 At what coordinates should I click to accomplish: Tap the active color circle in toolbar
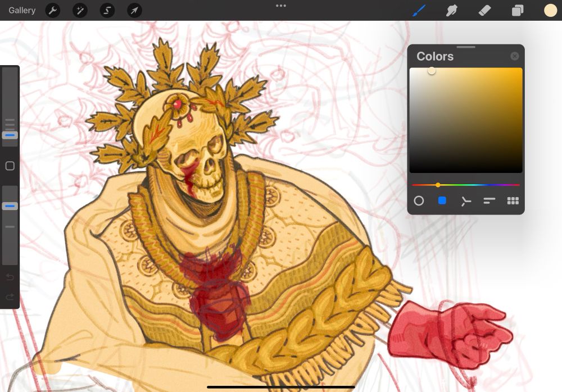pyautogui.click(x=550, y=11)
